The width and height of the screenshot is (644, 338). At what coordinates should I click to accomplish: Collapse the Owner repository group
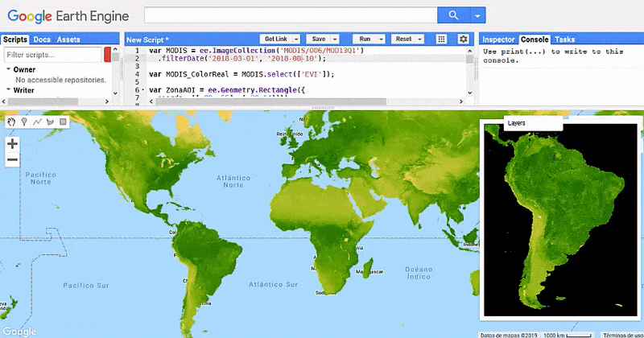pos(9,69)
